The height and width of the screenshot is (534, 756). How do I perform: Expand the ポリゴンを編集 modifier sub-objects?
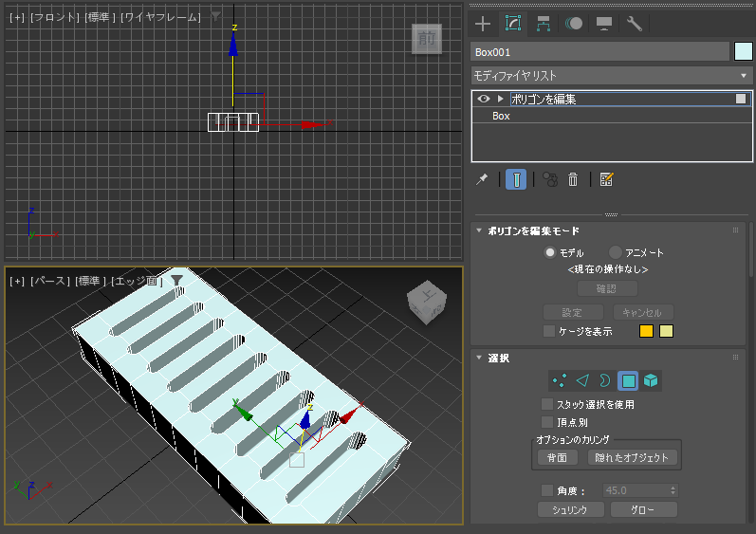[501, 99]
